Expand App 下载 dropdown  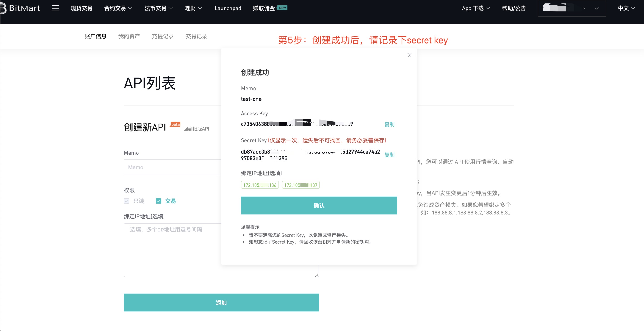tap(476, 8)
